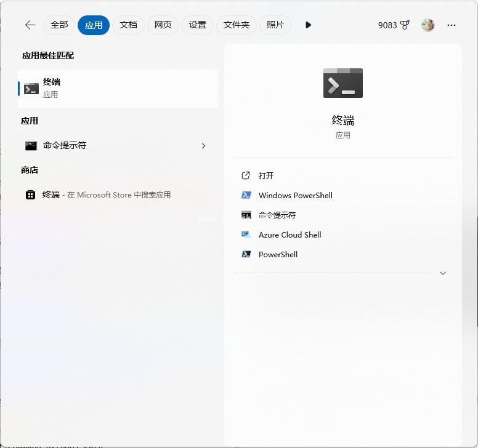Select the 终端 best match result

pyautogui.click(x=118, y=89)
